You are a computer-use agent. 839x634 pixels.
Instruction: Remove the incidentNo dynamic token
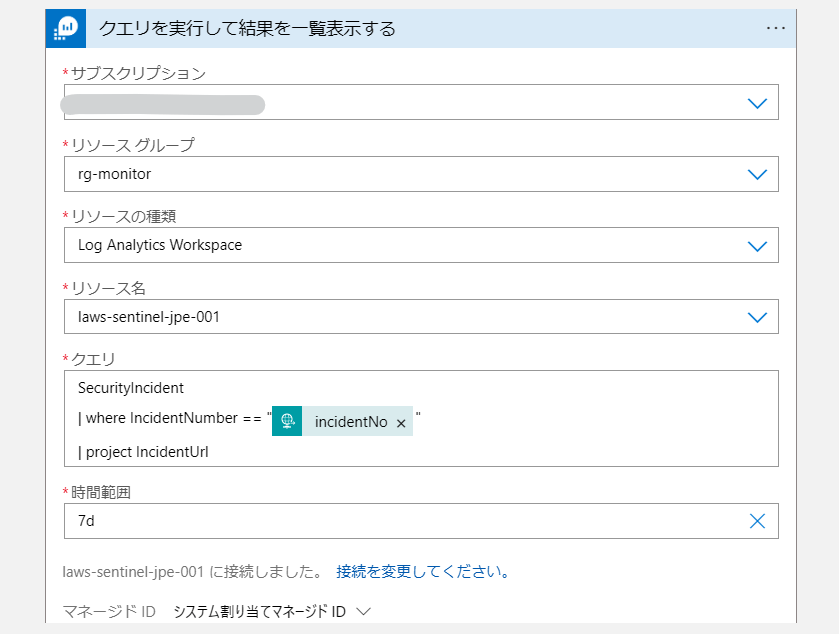[401, 423]
